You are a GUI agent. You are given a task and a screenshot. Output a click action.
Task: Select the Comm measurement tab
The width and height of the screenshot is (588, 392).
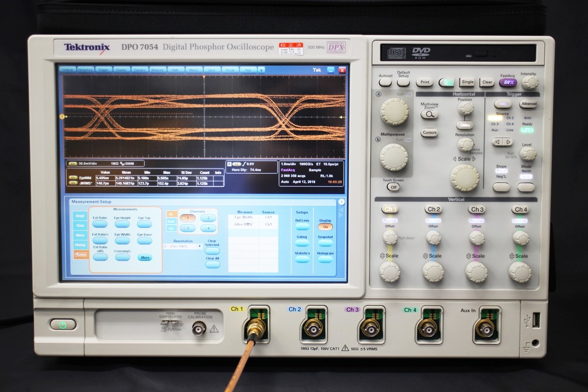pyautogui.click(x=81, y=255)
